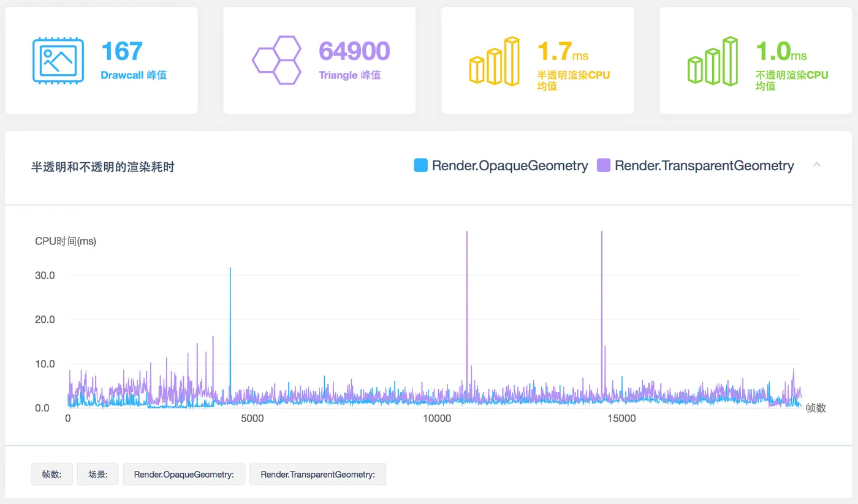
Task: Toggle the Render.TransparentGeometry legend series
Action: [696, 165]
